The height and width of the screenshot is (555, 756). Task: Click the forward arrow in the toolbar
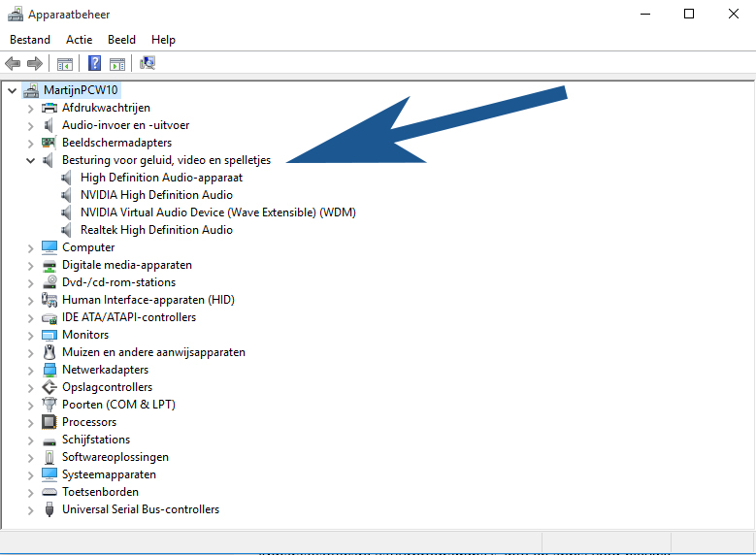tap(35, 63)
